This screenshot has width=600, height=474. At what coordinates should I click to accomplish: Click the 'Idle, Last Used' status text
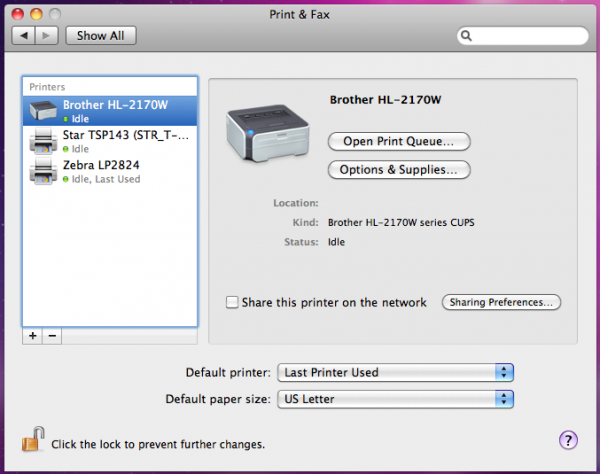[106, 179]
